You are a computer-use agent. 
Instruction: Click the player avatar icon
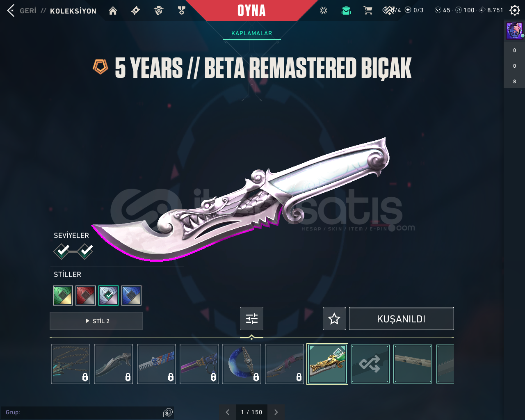pos(514,31)
